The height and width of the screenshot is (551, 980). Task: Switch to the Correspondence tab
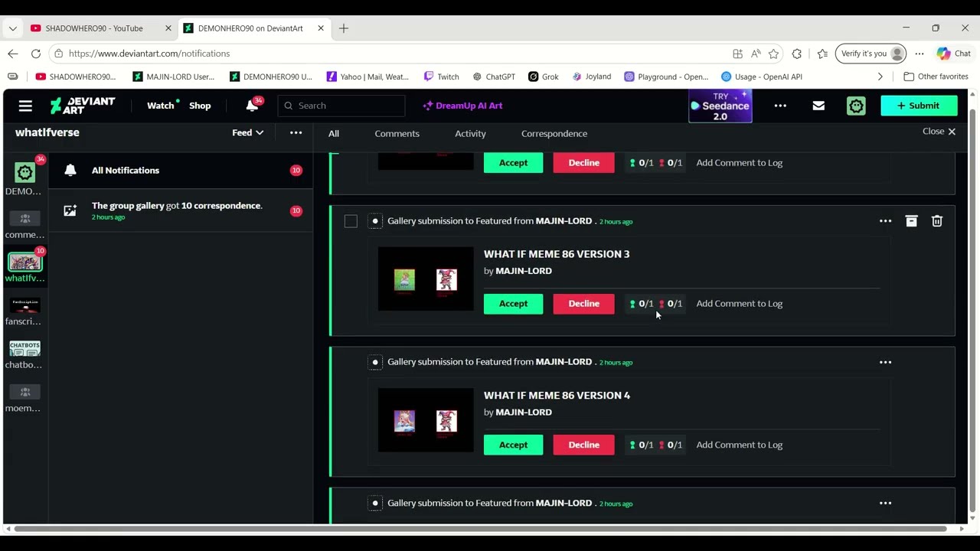[x=554, y=133]
